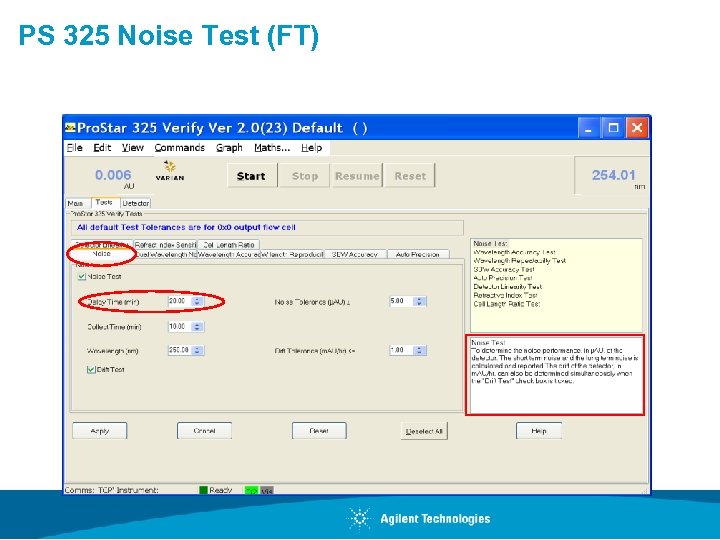Click the Delay Time value field

[180, 301]
